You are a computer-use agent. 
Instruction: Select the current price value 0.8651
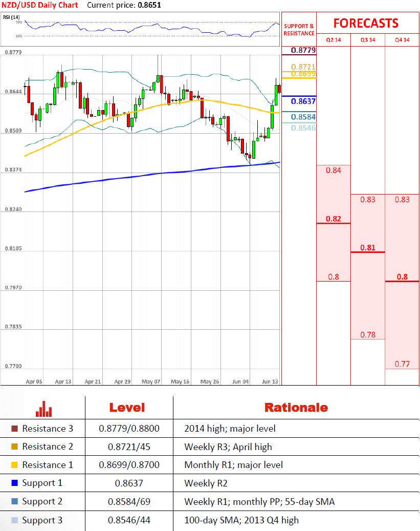pyautogui.click(x=149, y=5)
